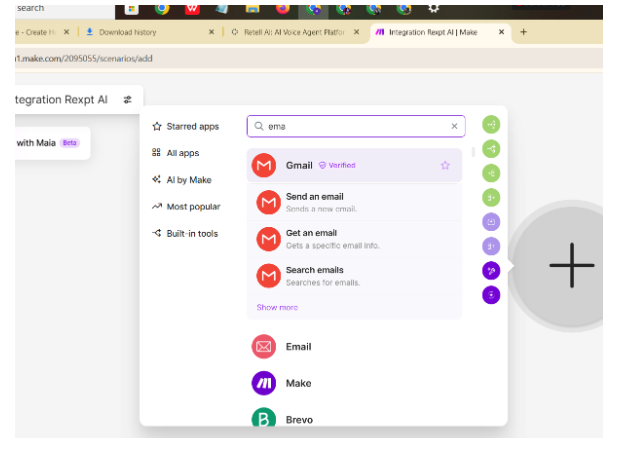
Task: Show the Most popular apps
Action: tap(186, 206)
